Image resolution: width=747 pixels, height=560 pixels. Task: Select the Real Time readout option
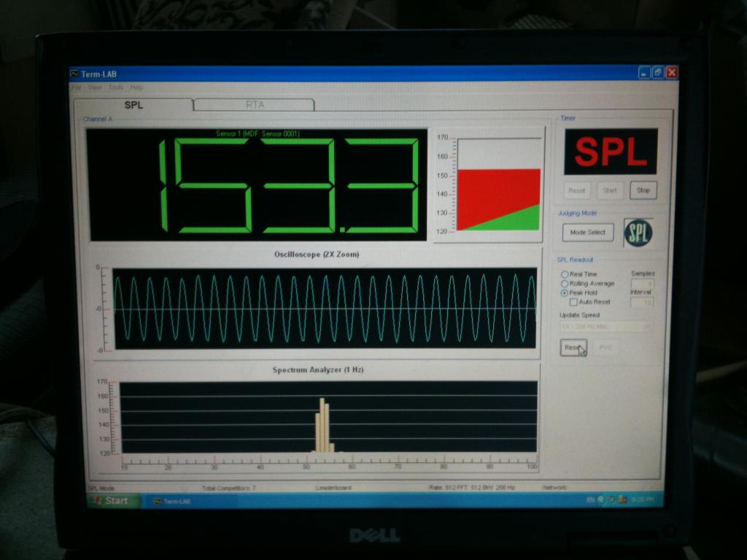click(565, 274)
